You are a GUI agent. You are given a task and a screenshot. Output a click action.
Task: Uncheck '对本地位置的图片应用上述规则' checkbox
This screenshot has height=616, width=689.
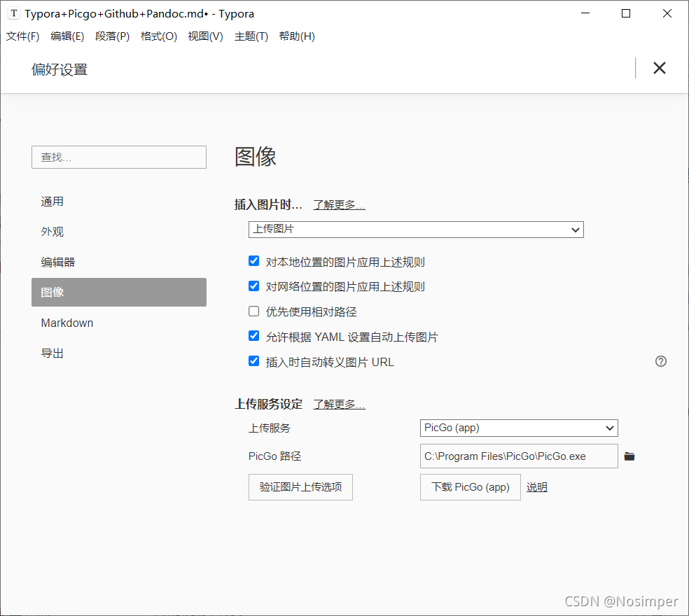tap(253, 261)
